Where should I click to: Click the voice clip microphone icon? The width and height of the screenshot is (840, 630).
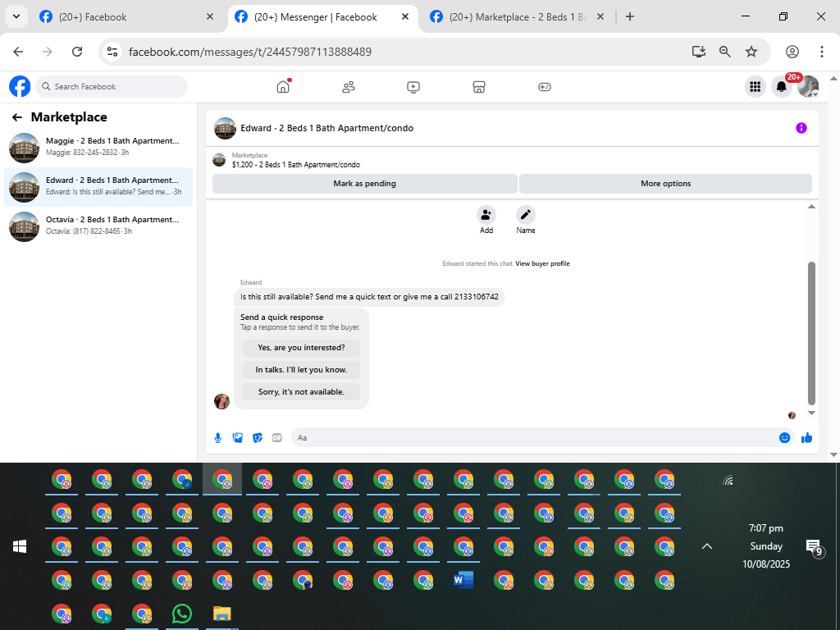(218, 438)
